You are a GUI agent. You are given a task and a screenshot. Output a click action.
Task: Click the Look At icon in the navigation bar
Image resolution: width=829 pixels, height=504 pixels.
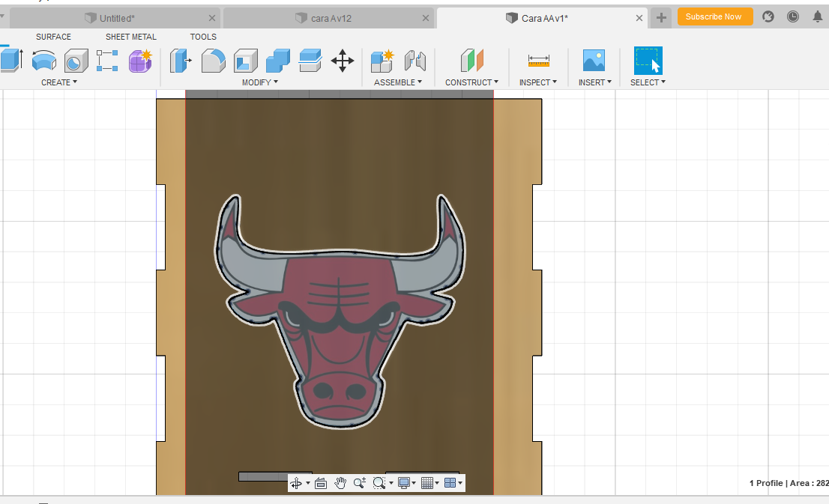[x=320, y=483]
